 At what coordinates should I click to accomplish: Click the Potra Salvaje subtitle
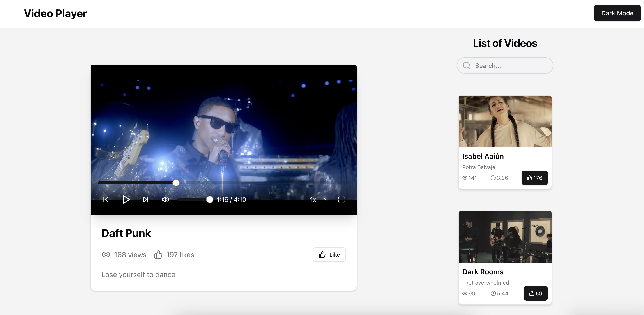click(x=478, y=167)
